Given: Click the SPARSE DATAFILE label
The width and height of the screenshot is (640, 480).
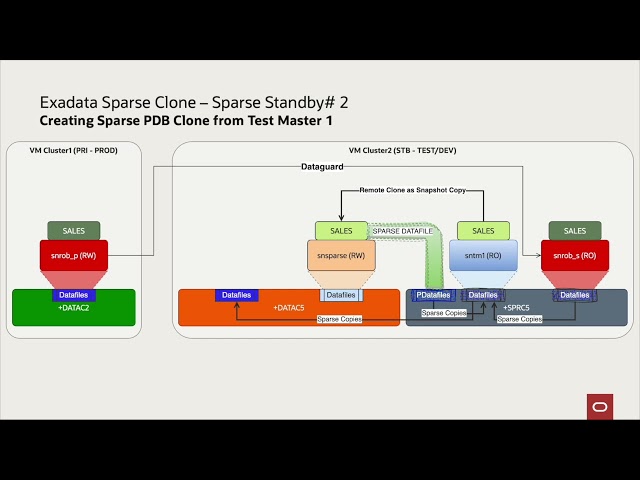Looking at the screenshot, I should [x=402, y=231].
